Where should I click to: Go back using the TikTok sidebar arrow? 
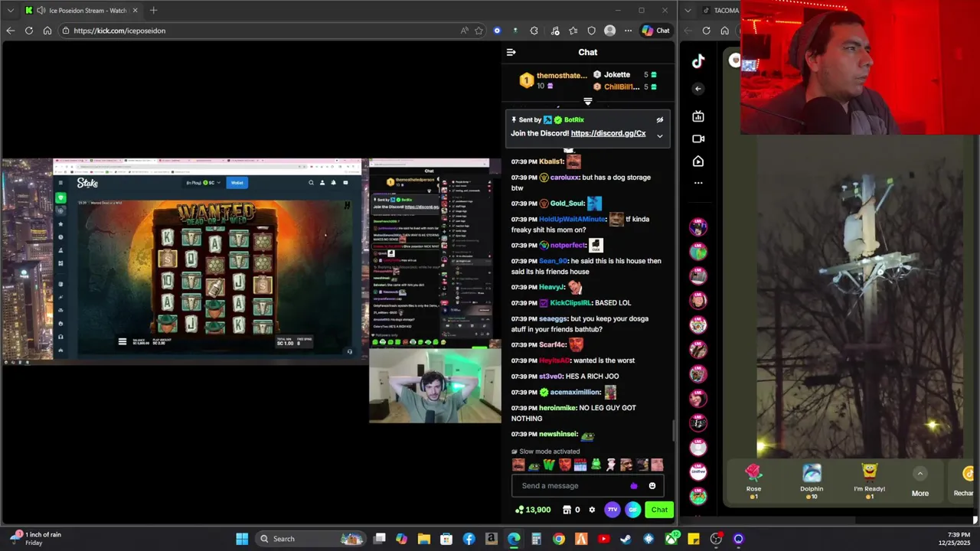[698, 89]
